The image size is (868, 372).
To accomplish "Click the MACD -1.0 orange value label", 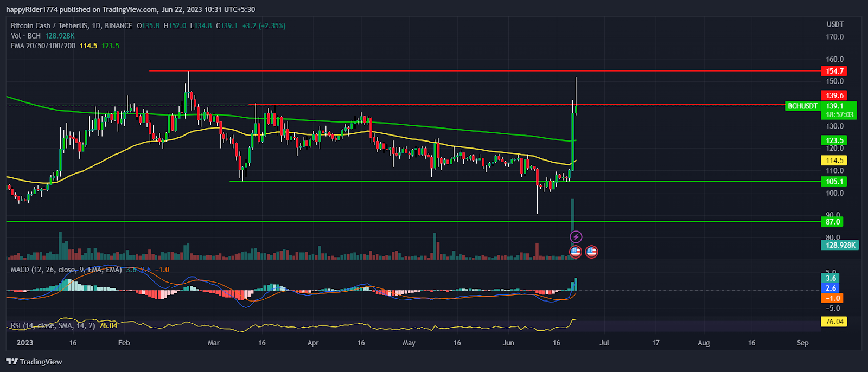I will coord(832,298).
